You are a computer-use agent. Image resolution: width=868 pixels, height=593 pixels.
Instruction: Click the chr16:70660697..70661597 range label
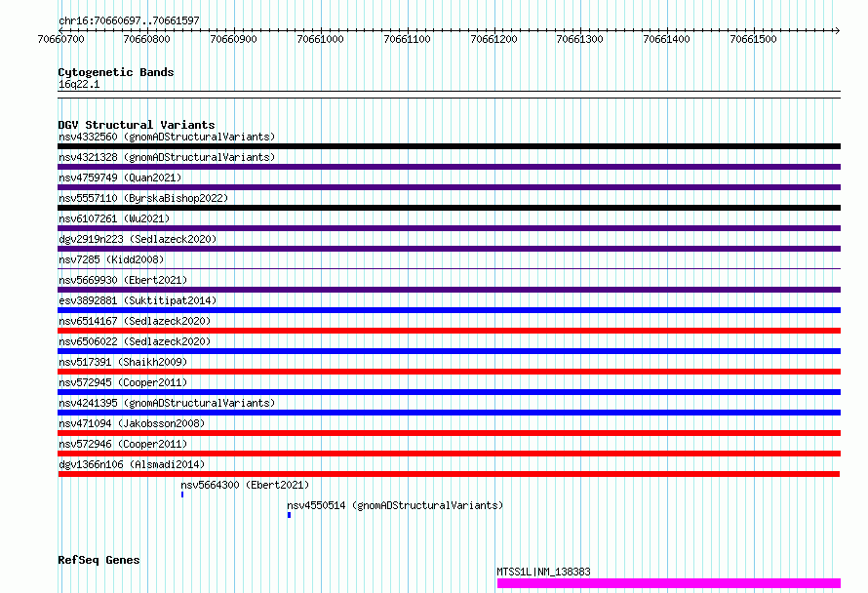coord(129,21)
